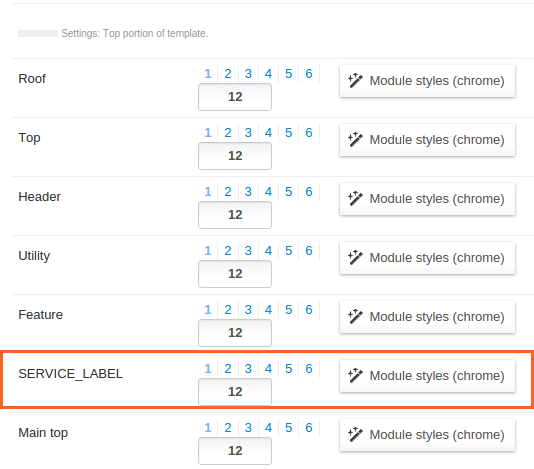534x469 pixels.
Task: Open Module styles (chrome) for Roof
Action: coord(427,81)
